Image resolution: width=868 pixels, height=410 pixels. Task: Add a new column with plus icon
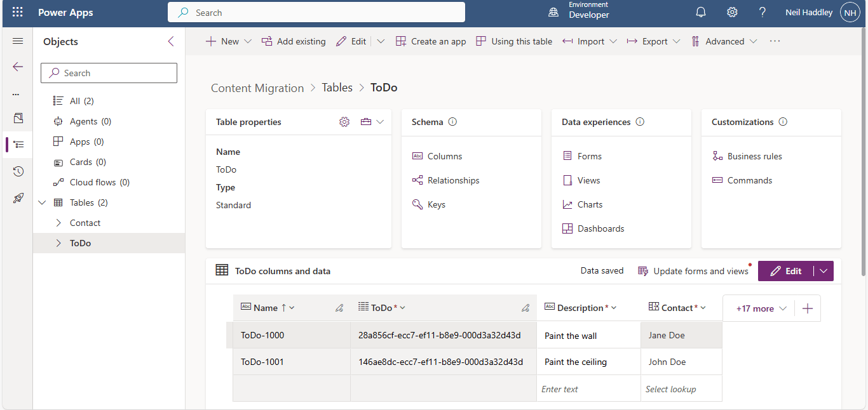808,308
